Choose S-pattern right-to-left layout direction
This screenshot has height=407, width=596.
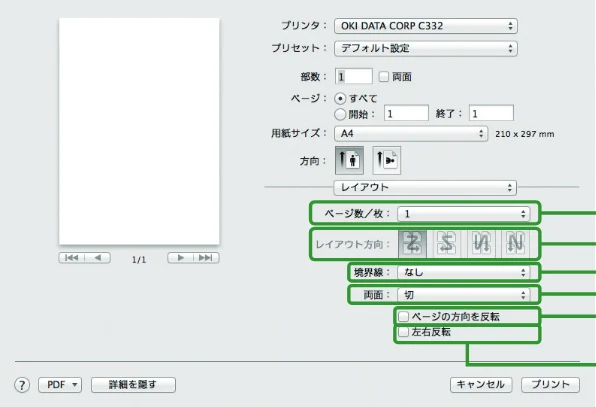(447, 243)
